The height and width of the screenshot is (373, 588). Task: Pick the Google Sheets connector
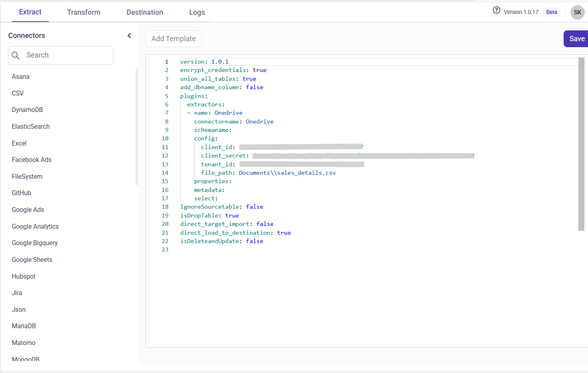32,259
